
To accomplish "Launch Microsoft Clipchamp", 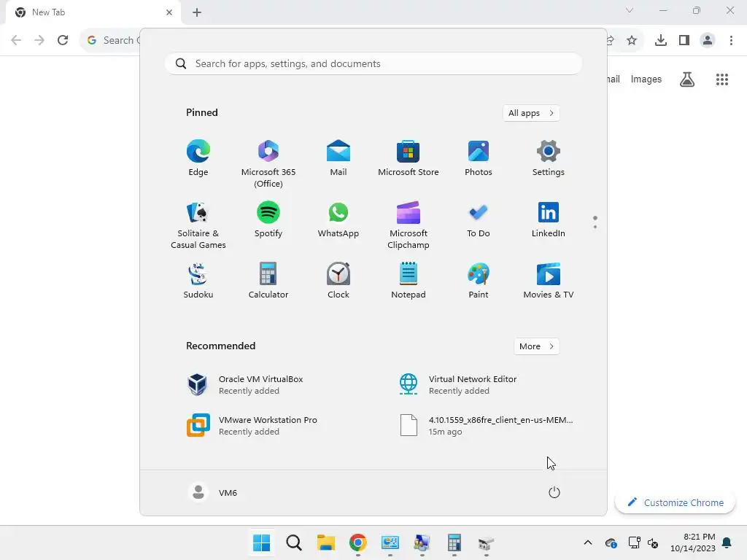I will (x=409, y=225).
